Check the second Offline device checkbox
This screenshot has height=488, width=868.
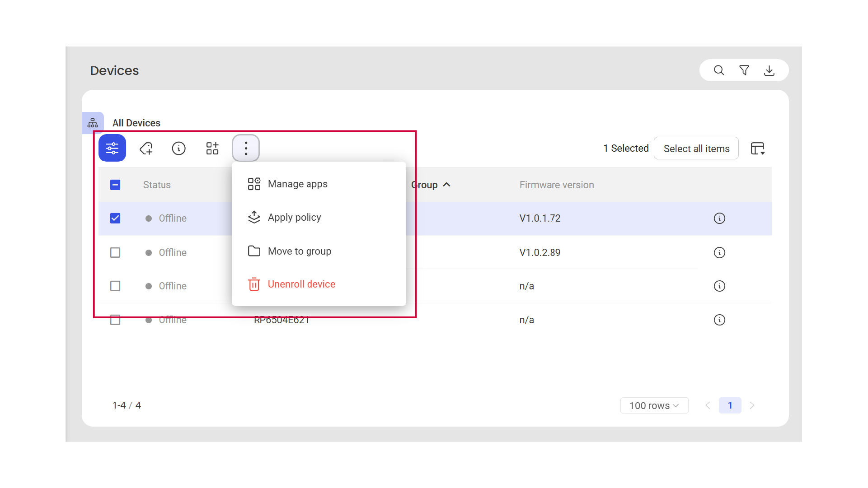tap(115, 252)
